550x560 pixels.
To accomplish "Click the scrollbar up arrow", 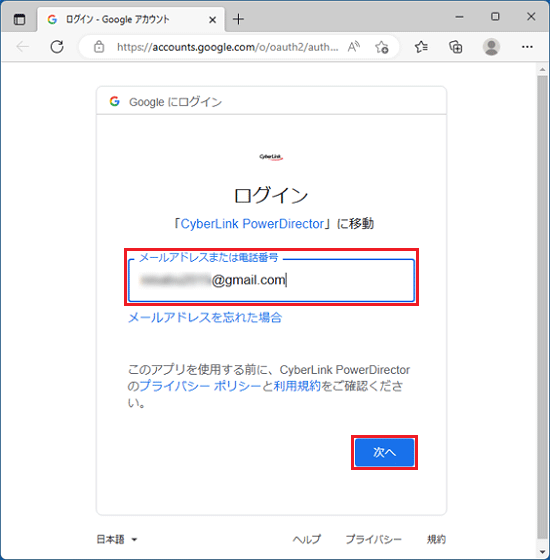I will click(543, 69).
